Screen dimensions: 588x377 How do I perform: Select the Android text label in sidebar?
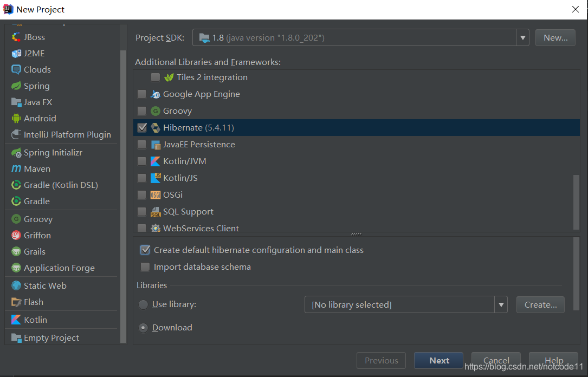(40, 119)
